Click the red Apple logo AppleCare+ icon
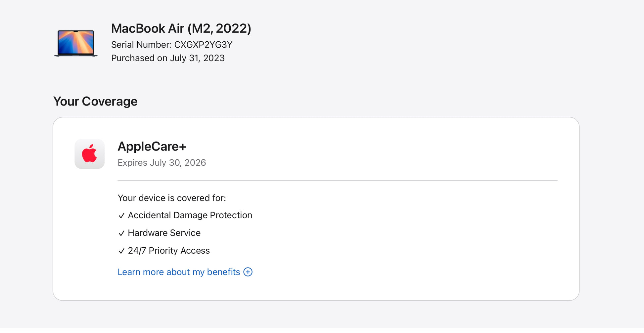Screen dimensions: 644x333 (89, 154)
